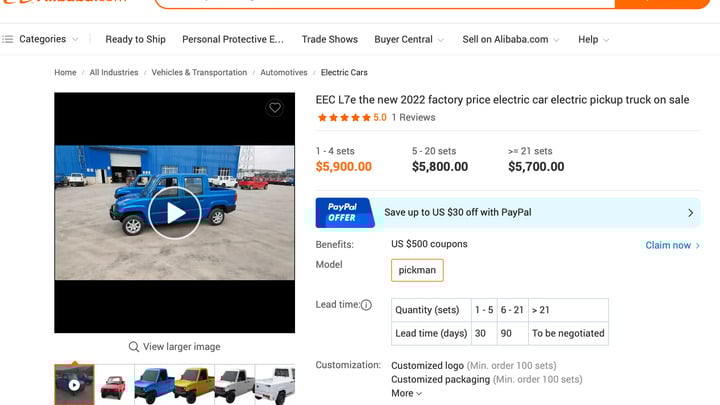
Task: Go to Trade Shows menu item
Action: coord(330,39)
